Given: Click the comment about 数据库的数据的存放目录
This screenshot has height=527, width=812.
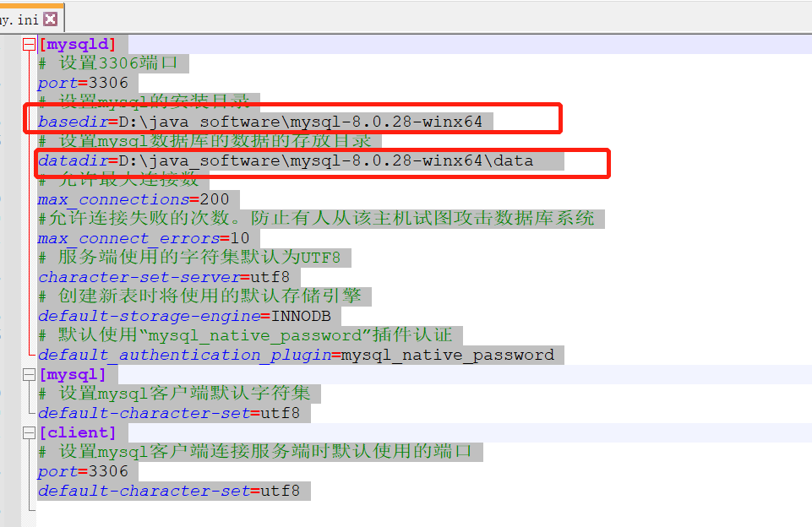Looking at the screenshot, I should pyautogui.click(x=205, y=140).
